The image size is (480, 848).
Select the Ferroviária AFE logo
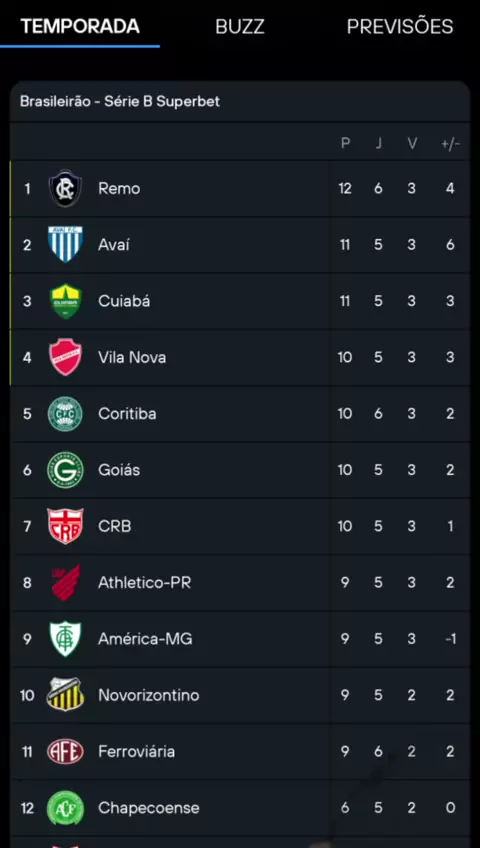point(65,751)
